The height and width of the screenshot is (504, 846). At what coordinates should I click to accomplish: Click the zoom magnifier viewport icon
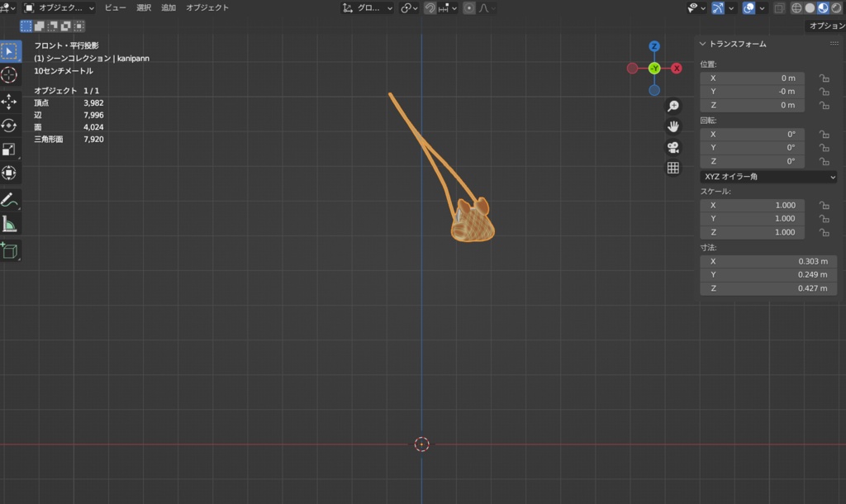click(673, 107)
